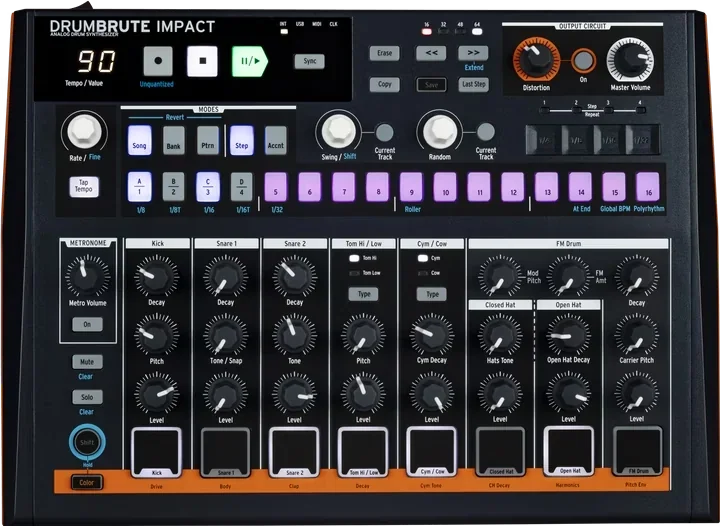Click the Swing / Shift knob

pyautogui.click(x=339, y=131)
